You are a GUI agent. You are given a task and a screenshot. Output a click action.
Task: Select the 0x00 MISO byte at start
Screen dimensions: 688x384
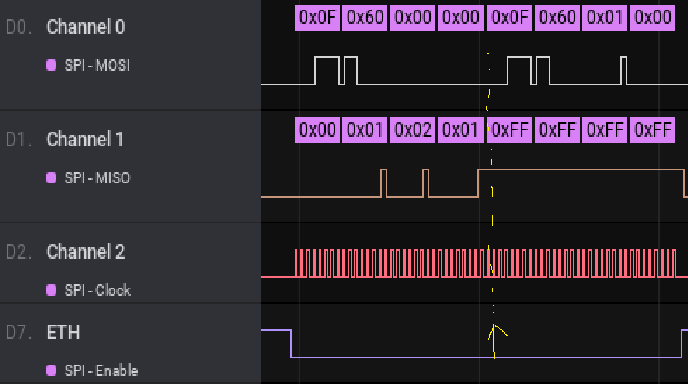click(317, 130)
